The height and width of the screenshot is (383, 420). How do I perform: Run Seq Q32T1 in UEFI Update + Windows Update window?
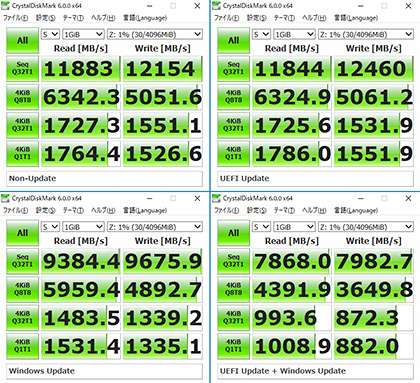coord(233,261)
